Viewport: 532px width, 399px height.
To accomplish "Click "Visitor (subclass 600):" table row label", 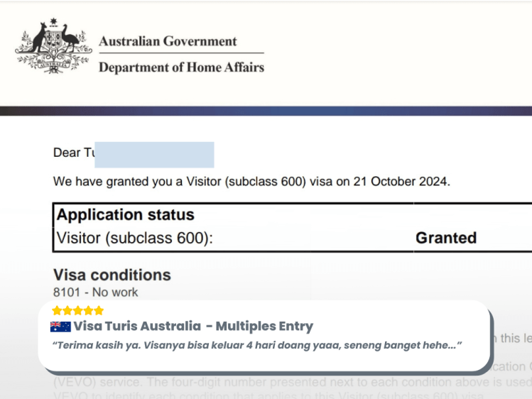I will tap(134, 239).
